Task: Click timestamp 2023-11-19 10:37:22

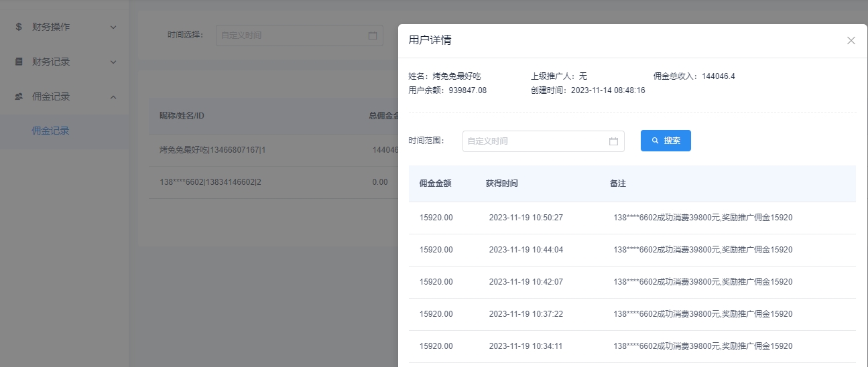Action: tap(526, 314)
